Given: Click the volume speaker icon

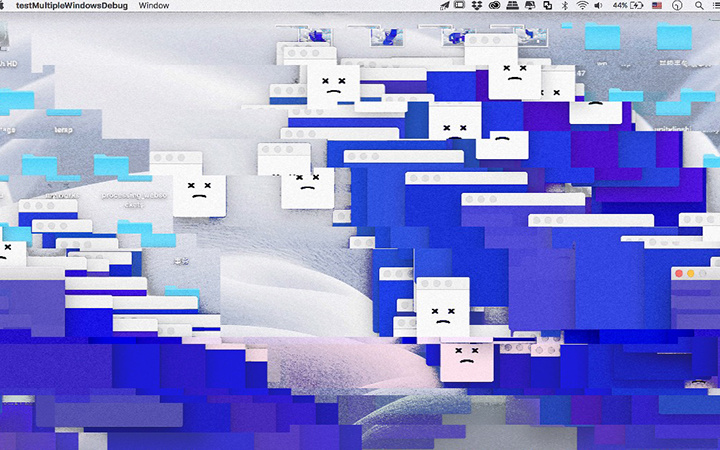Looking at the screenshot, I should [598, 5].
